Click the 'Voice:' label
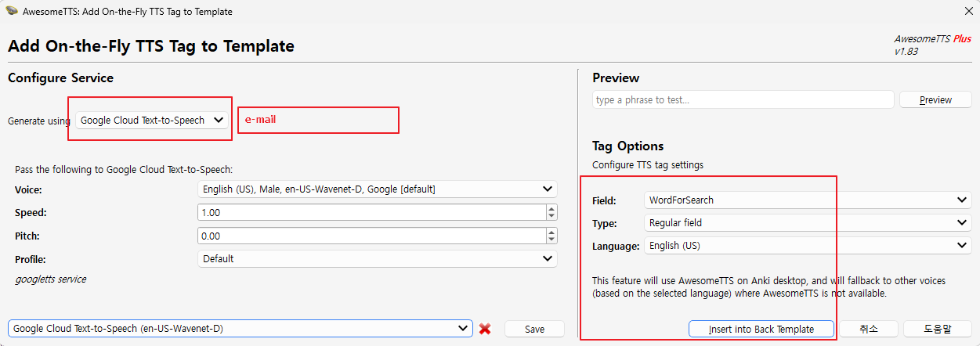 (x=28, y=189)
